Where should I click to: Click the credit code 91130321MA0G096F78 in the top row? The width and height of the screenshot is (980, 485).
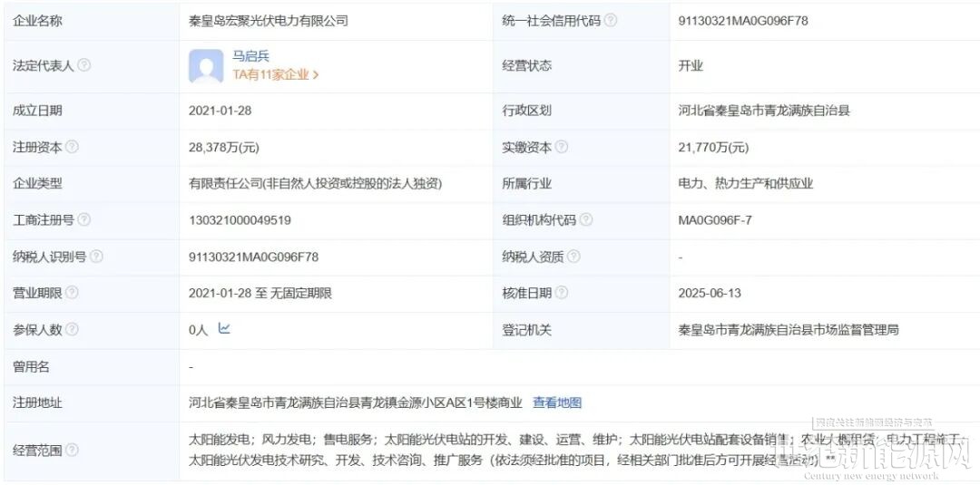[742, 20]
